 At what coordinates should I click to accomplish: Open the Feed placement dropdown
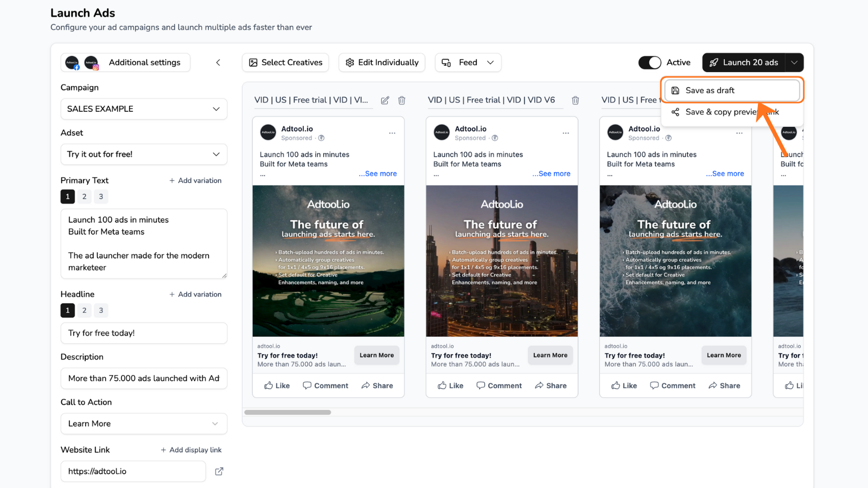pyautogui.click(x=468, y=62)
